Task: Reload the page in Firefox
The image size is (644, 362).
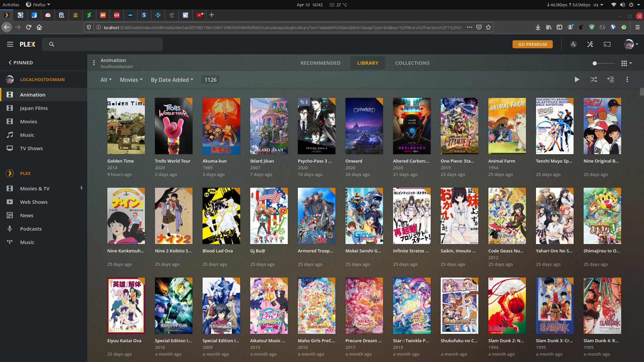Action: coord(29,27)
